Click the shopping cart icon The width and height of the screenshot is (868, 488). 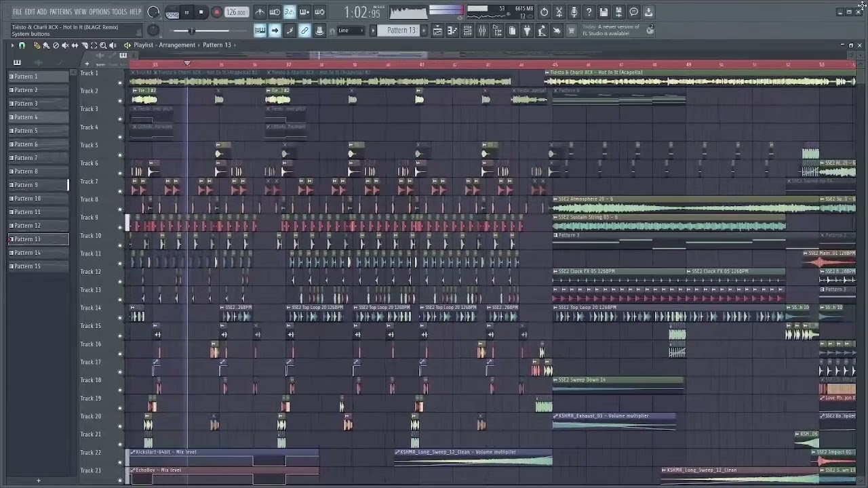pos(572,30)
